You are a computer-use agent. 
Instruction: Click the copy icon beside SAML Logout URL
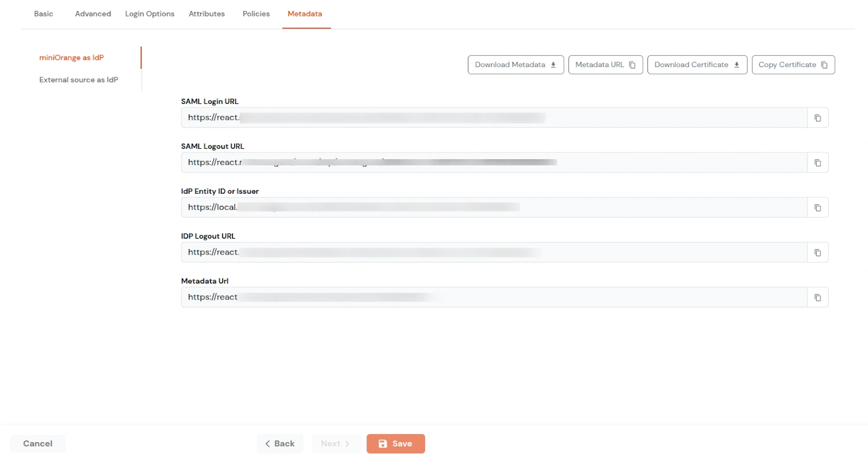817,162
